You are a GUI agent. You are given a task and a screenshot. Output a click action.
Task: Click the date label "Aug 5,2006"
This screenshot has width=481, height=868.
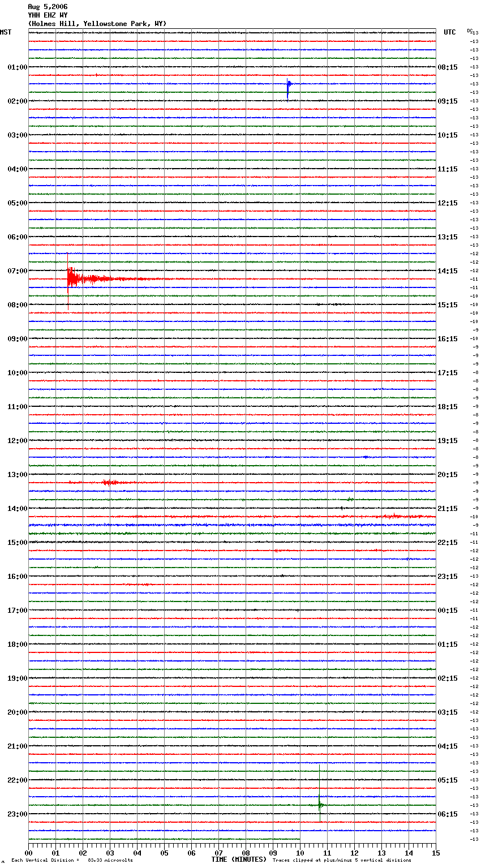(48, 7)
